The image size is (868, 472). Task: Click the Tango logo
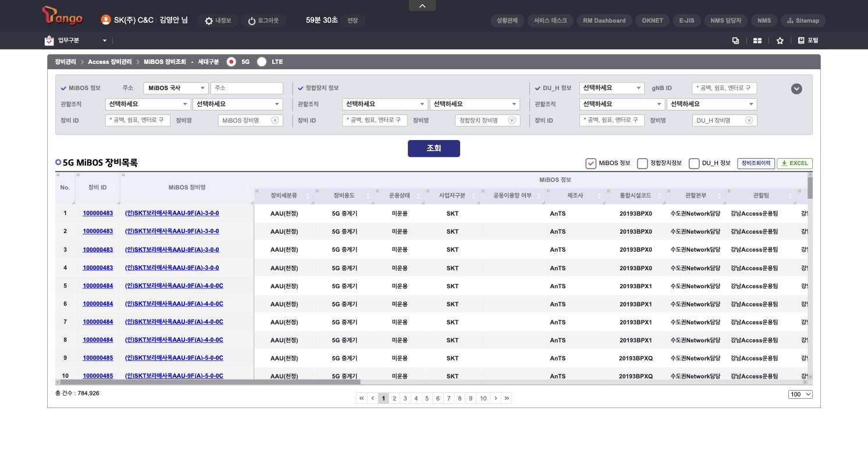(62, 16)
